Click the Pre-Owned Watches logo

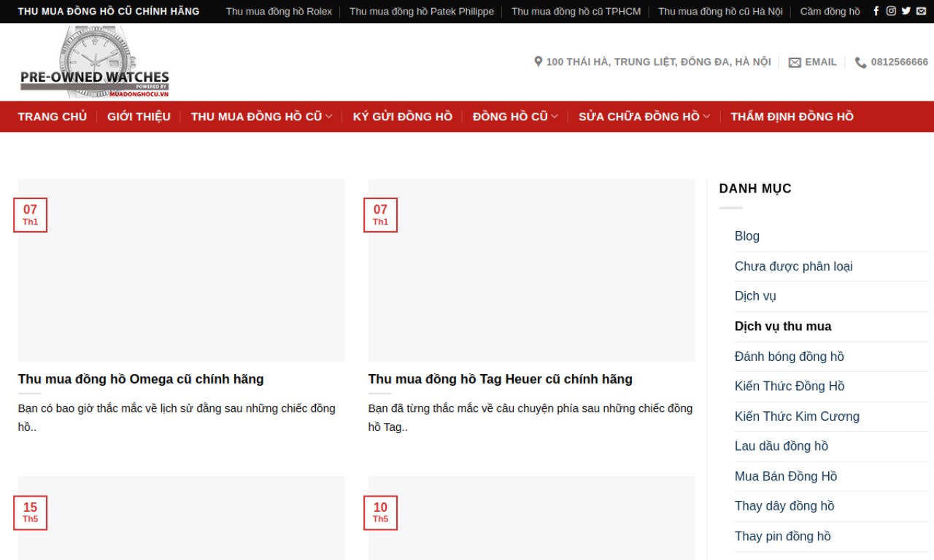tap(94, 62)
